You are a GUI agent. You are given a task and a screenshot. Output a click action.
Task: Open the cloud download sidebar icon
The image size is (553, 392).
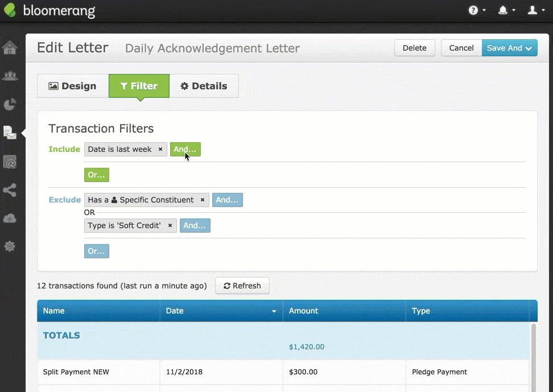click(x=10, y=218)
